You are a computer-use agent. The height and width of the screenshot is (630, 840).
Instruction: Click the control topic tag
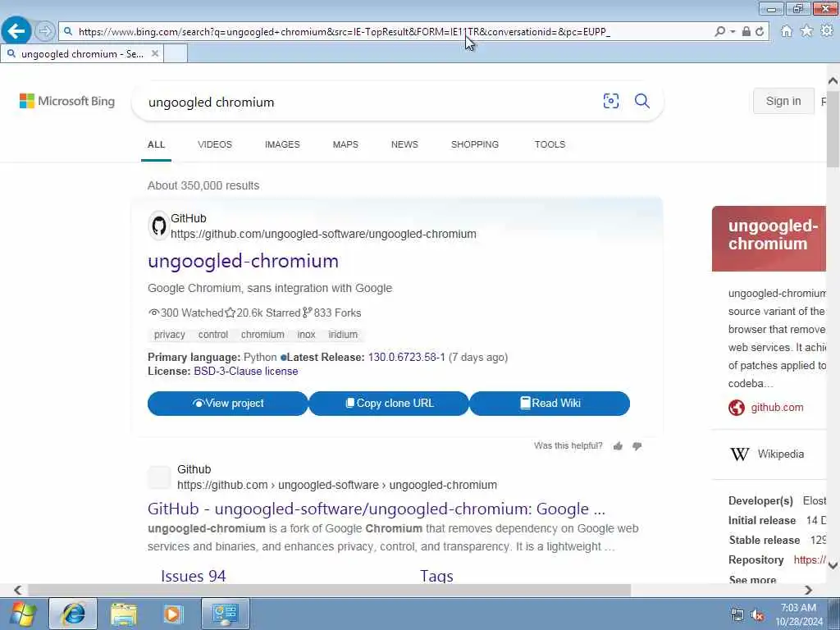(212, 335)
